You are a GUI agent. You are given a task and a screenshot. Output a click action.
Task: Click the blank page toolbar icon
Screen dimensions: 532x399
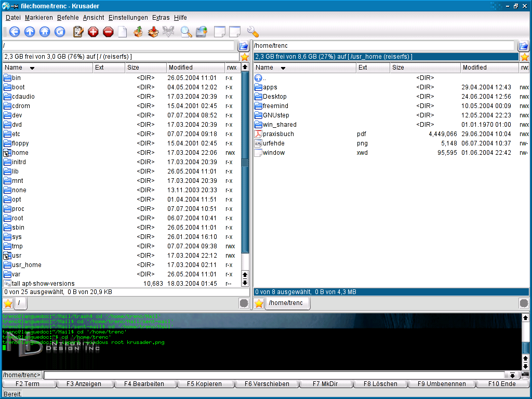click(123, 32)
